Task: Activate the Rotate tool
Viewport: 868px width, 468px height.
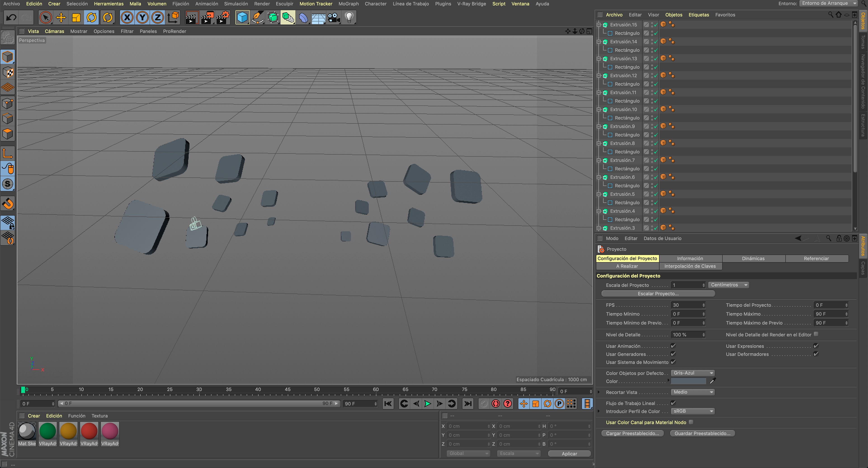Action: [x=92, y=18]
